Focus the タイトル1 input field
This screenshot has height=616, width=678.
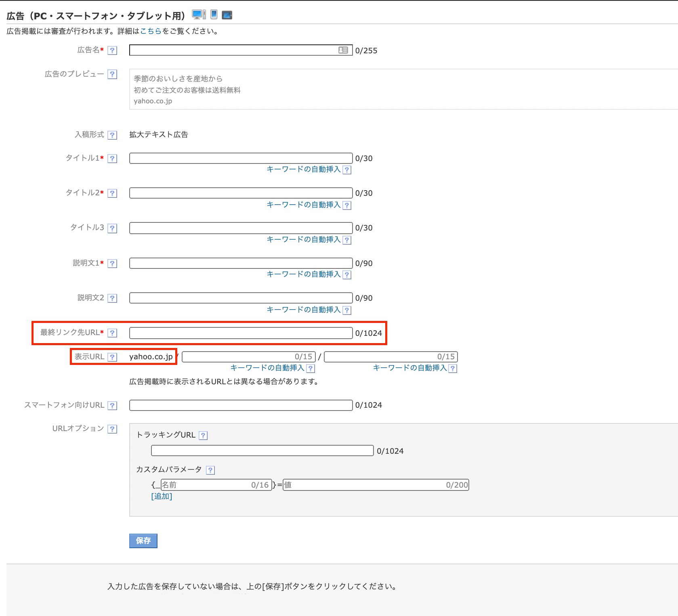[x=241, y=158]
